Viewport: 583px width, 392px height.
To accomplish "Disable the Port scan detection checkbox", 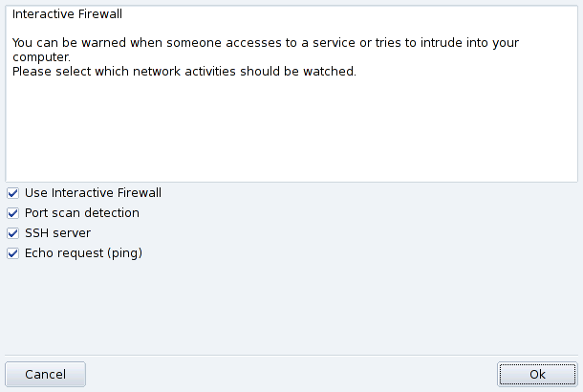I will click(x=12, y=213).
